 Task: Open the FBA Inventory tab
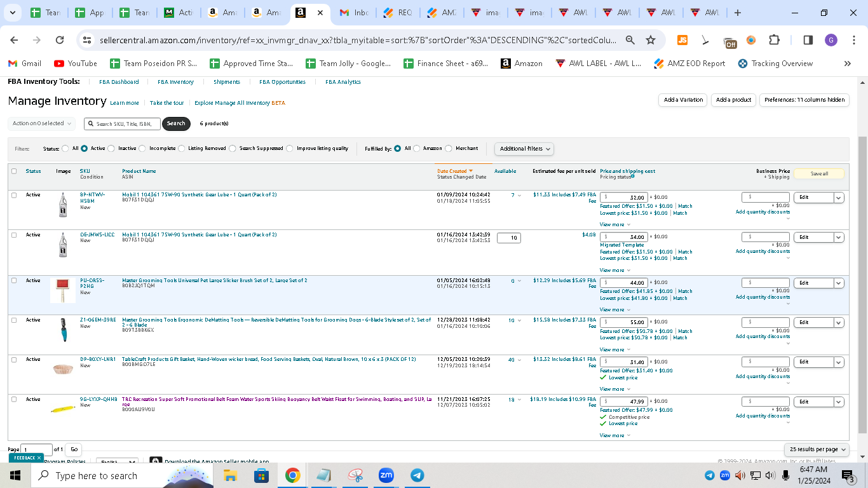click(175, 82)
